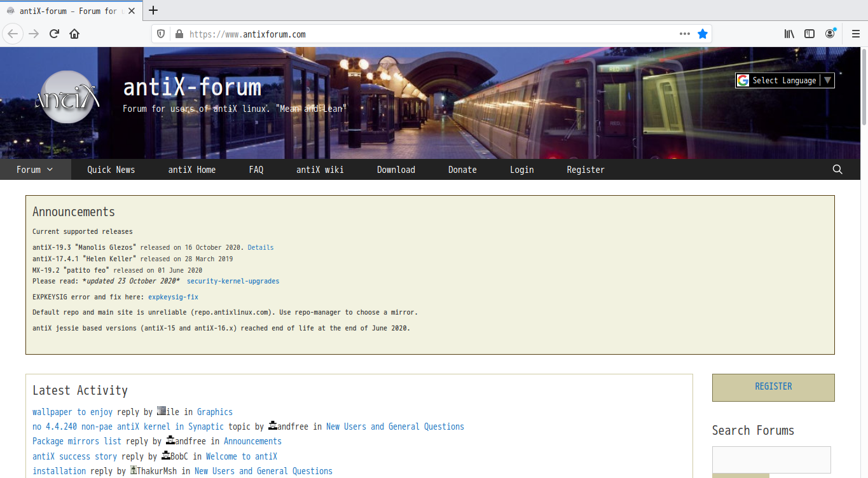Open the 'installation' topic link
868x478 pixels.
59,471
